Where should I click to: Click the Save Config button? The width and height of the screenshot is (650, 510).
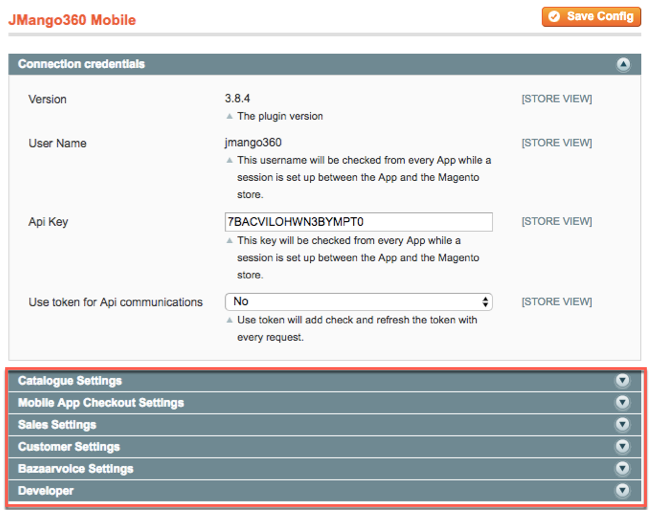coord(591,17)
